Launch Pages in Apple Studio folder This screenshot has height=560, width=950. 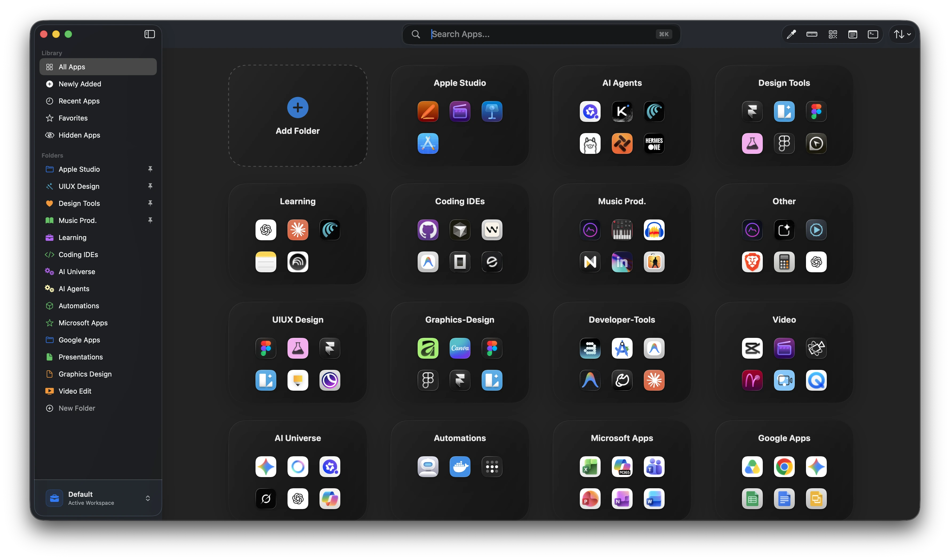pyautogui.click(x=428, y=111)
